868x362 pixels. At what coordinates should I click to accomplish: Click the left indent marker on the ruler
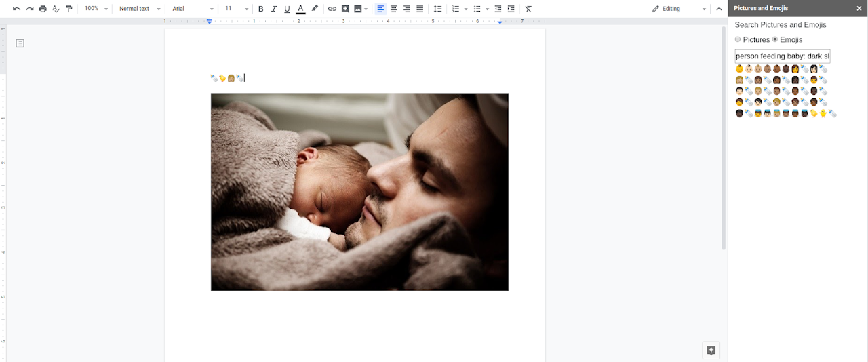coord(210,22)
